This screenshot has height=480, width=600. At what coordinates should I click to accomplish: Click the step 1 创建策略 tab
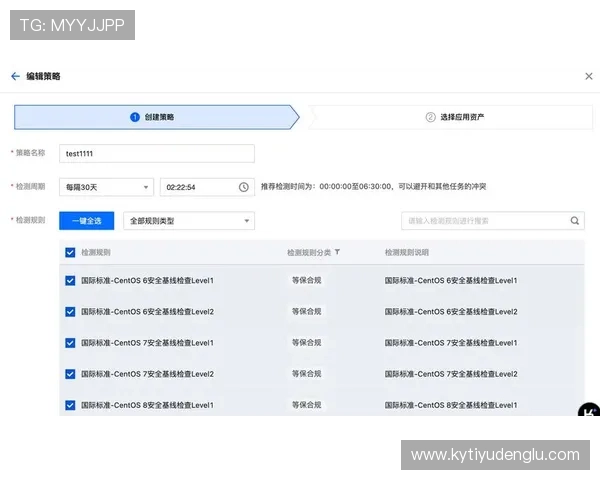pyautogui.click(x=157, y=117)
